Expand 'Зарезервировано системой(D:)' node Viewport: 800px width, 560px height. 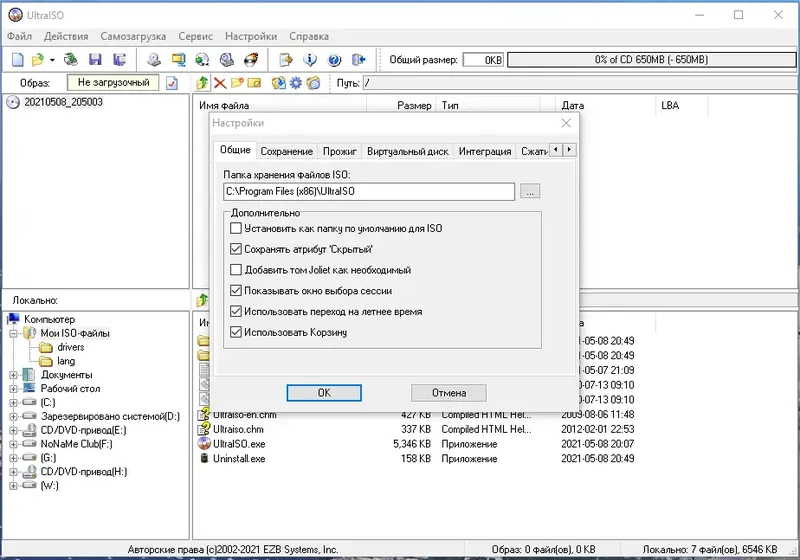(x=14, y=417)
